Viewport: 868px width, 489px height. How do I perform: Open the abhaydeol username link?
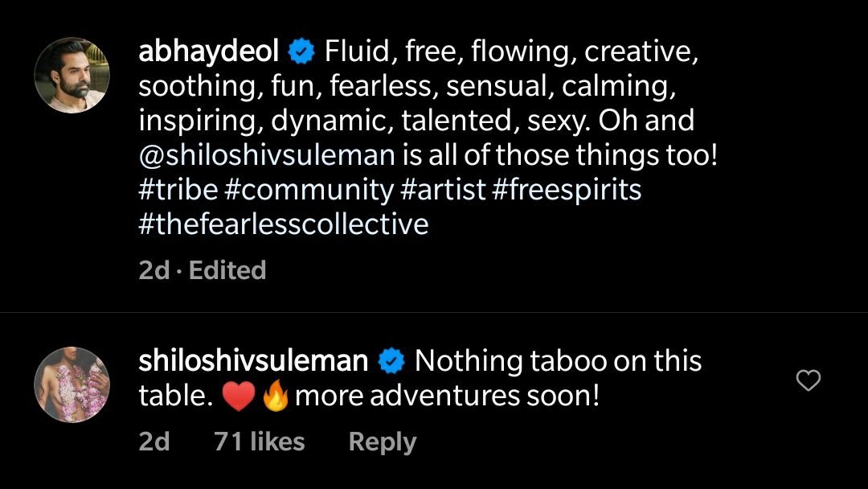[209, 52]
